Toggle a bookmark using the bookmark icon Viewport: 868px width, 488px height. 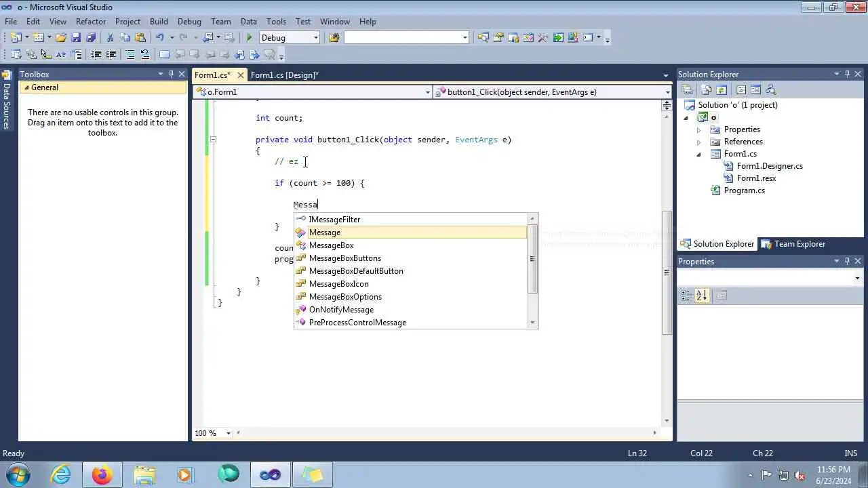pos(164,55)
